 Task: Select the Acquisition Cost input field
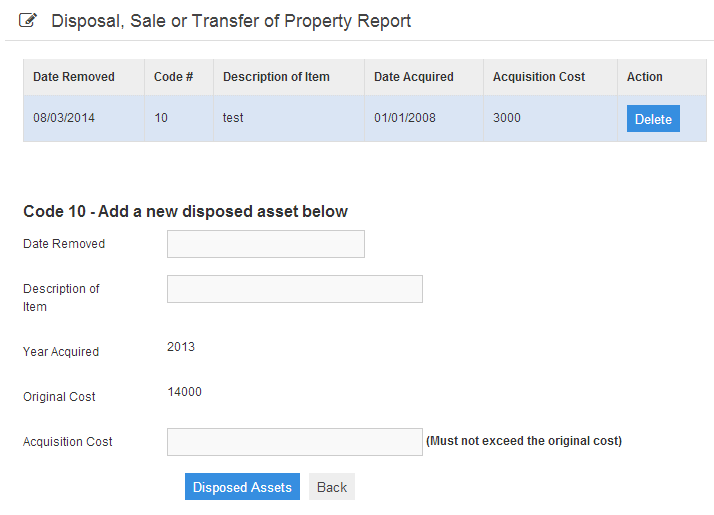coord(295,442)
